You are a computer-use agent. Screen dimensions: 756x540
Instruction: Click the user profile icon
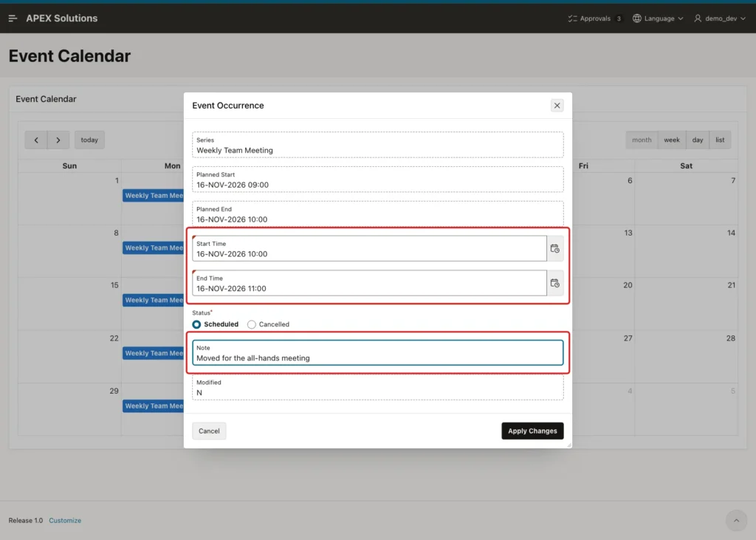point(698,18)
